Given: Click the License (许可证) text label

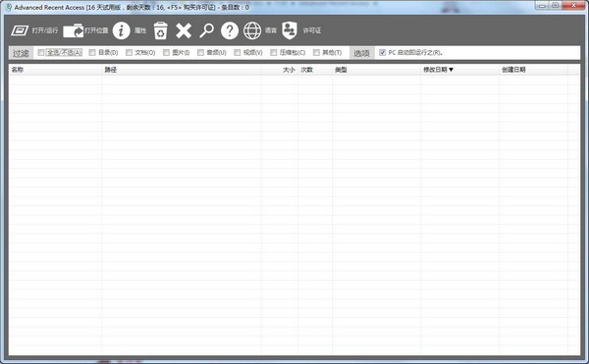Looking at the screenshot, I should (x=312, y=30).
